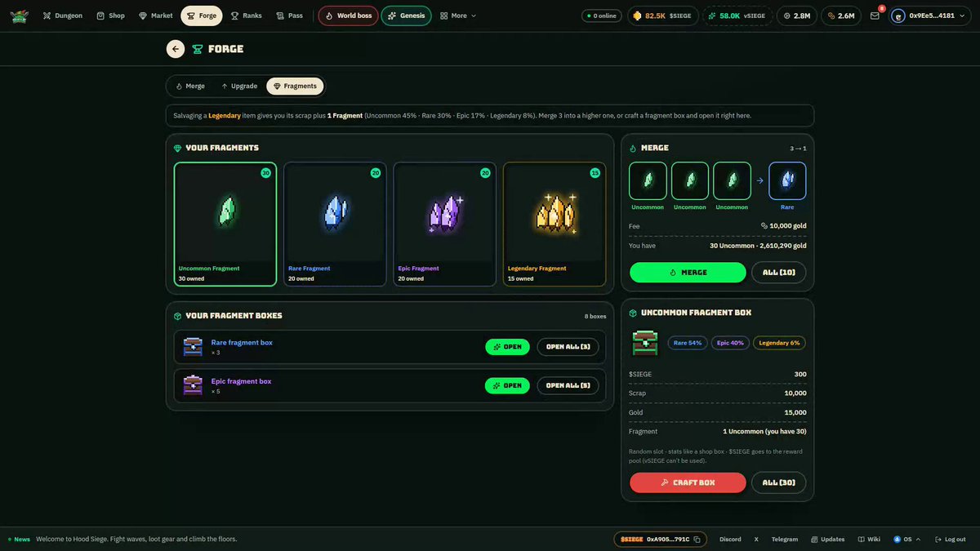Click the Uncommon Fragment Box chest icon

click(645, 343)
